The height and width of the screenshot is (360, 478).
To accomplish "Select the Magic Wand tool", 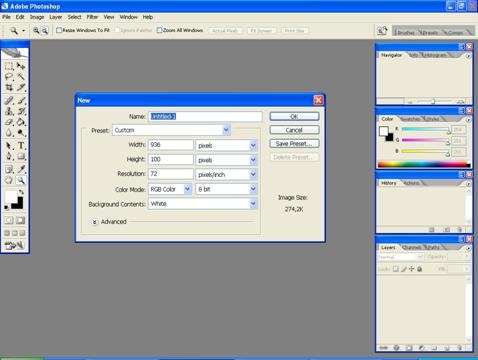I will coord(21,77).
